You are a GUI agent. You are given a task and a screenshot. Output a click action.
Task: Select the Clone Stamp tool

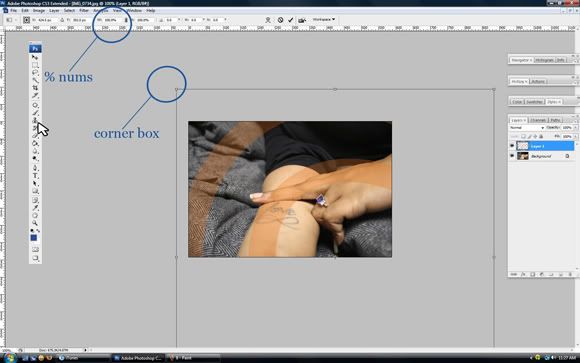[x=35, y=121]
